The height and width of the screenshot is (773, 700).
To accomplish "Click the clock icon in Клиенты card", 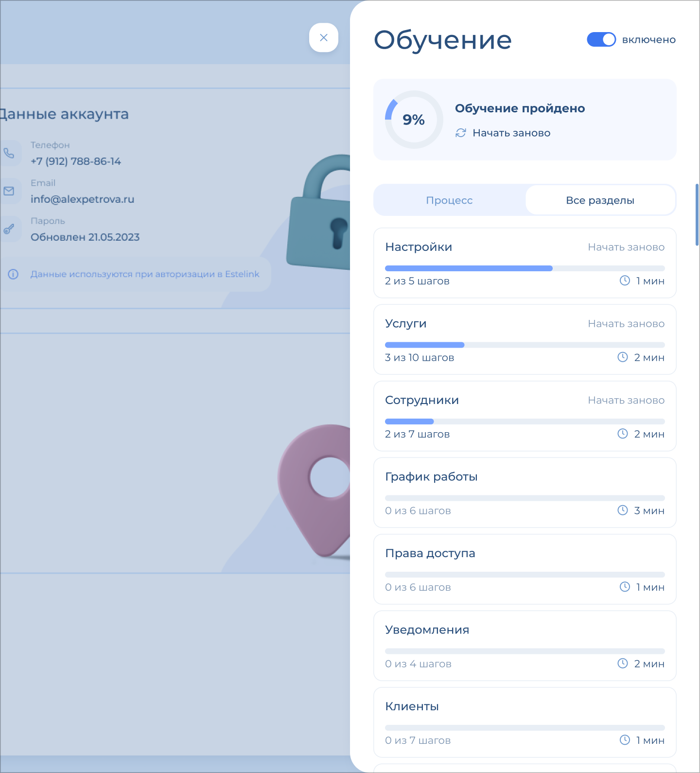I will tap(625, 740).
